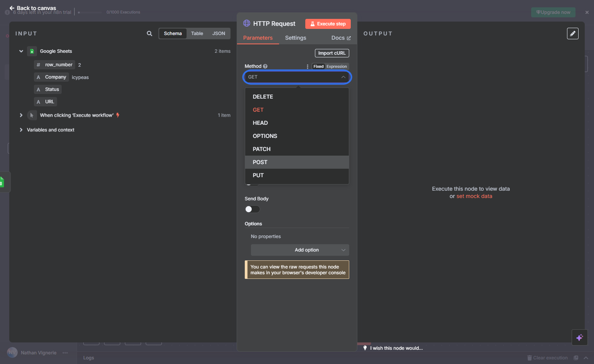This screenshot has width=594, height=364.
Task: Click the Google Sheets node icon
Action: coord(32,51)
